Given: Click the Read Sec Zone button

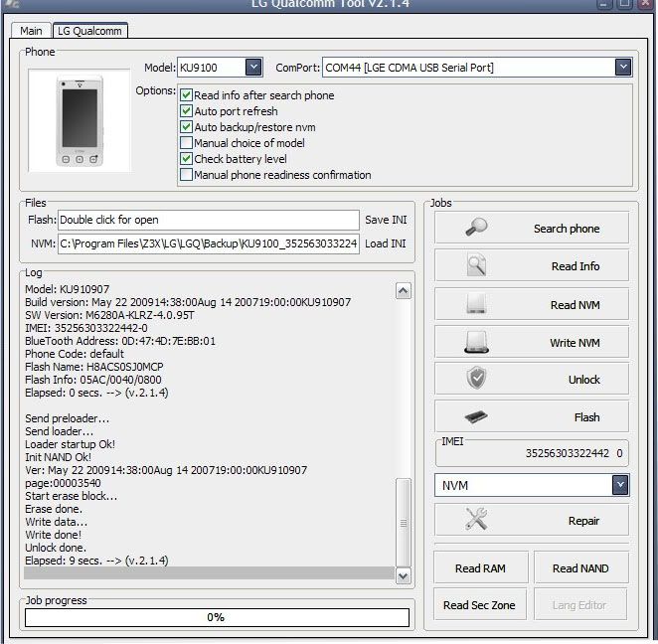Looking at the screenshot, I should [x=479, y=605].
